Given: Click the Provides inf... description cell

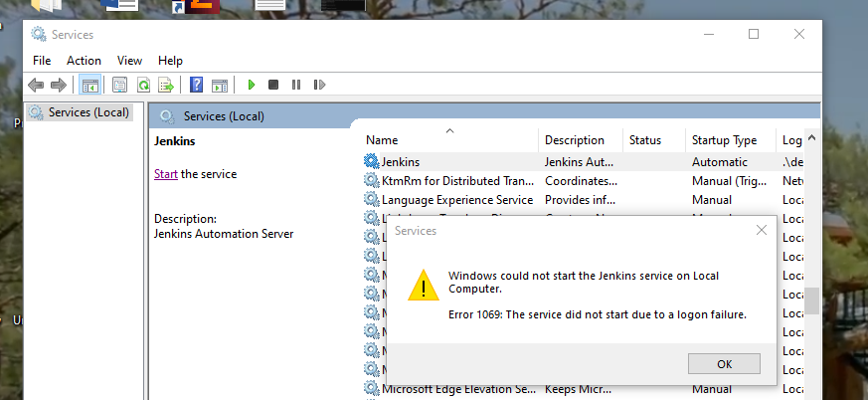Looking at the screenshot, I should 580,200.
